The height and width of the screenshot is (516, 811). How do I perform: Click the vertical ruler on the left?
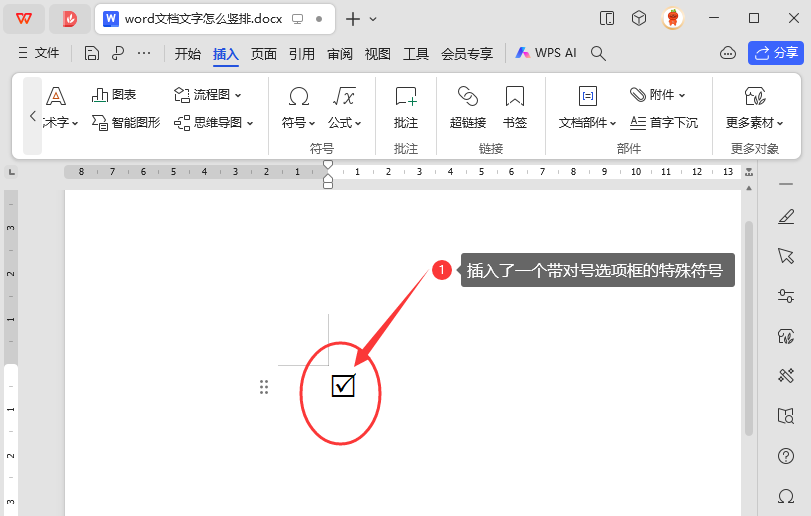click(11, 353)
